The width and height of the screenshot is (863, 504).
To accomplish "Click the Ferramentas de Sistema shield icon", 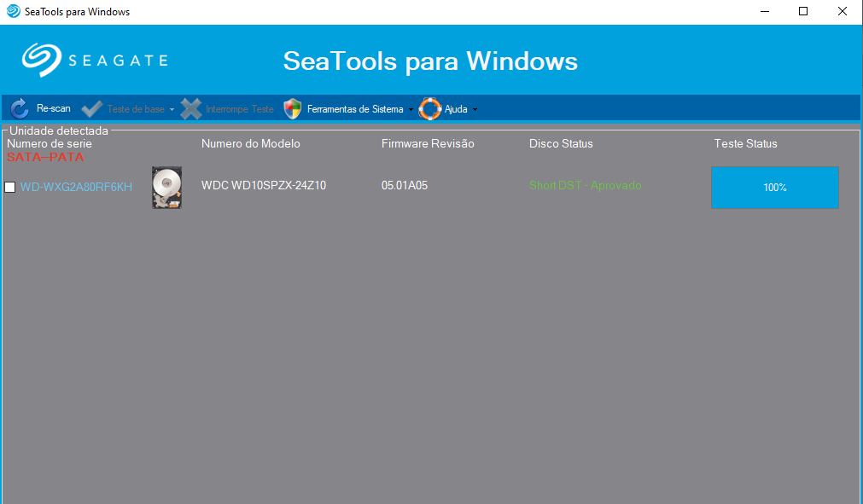I will tap(292, 109).
